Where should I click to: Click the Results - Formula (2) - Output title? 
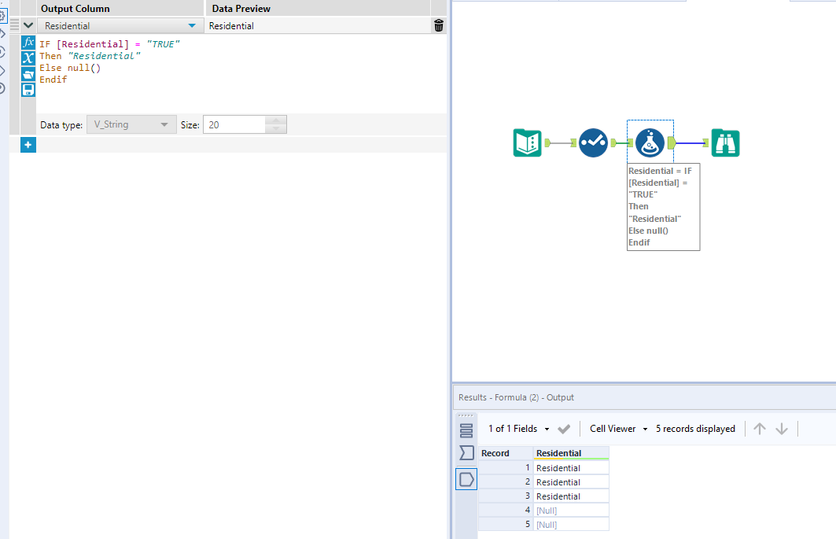516,397
